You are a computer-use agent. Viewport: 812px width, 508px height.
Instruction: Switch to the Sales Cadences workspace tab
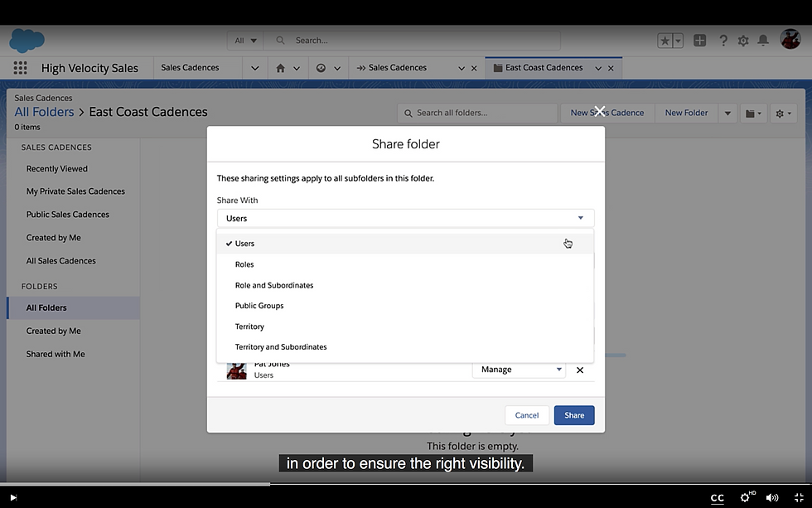click(x=397, y=68)
